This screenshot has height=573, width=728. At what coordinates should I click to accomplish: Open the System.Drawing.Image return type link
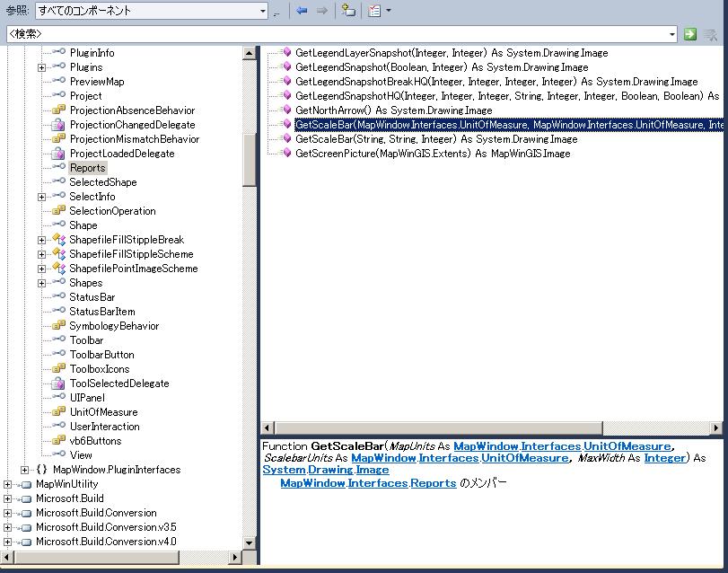tap(326, 470)
